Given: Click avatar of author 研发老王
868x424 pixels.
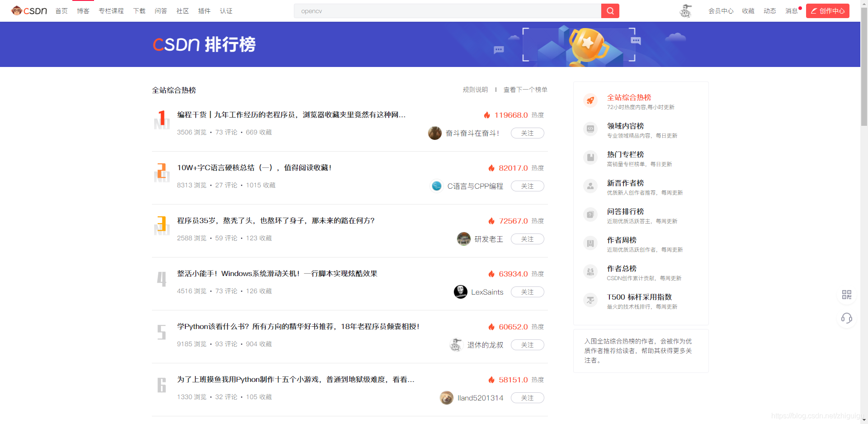Looking at the screenshot, I should coord(464,239).
